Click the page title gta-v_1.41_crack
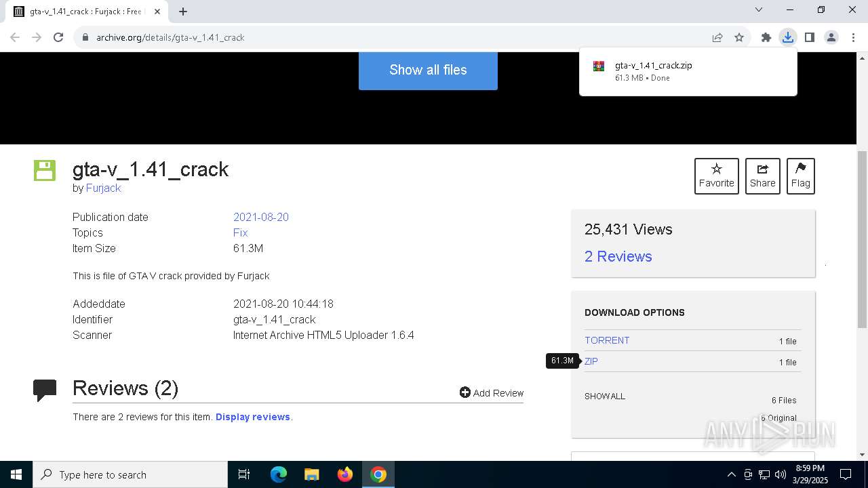The height and width of the screenshot is (488, 868). tap(151, 169)
